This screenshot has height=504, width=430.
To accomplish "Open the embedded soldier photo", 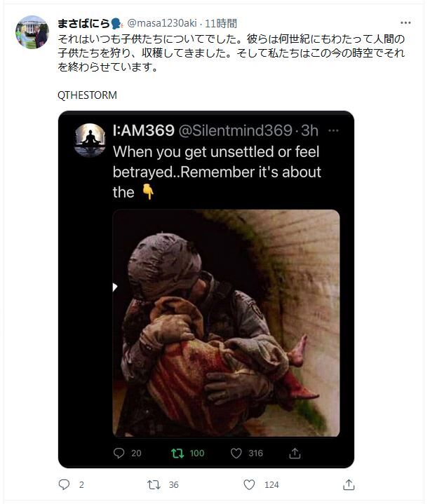I will 226,323.
